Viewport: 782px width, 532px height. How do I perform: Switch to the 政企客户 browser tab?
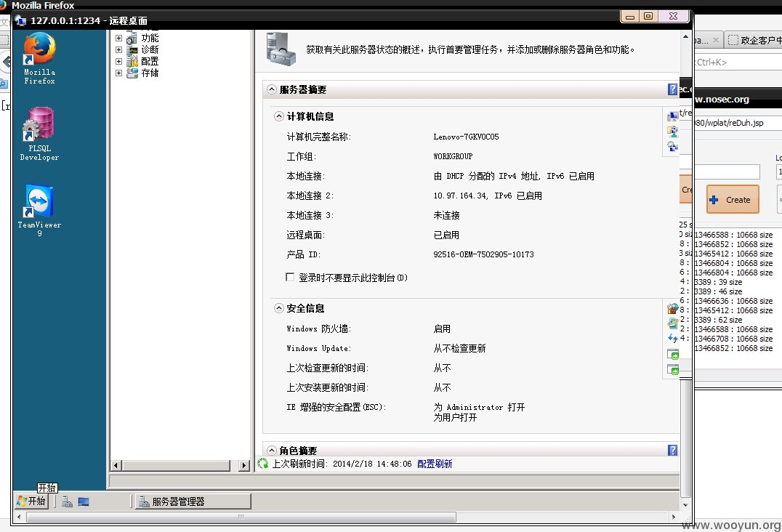tap(754, 41)
